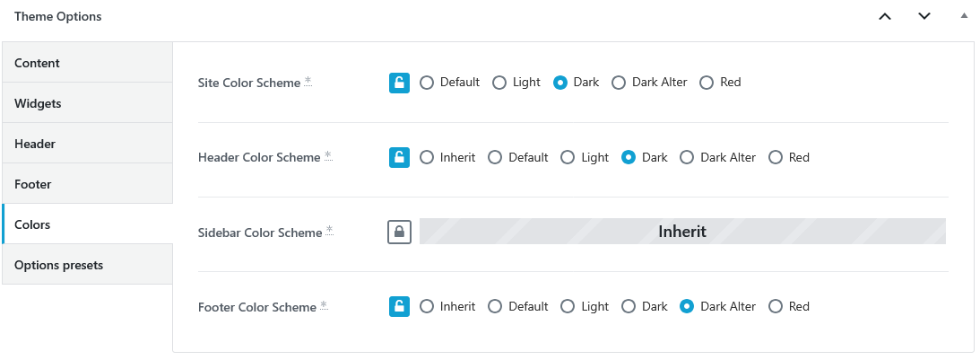Switch to Options presets tab
This screenshot has height=360, width=980.
click(88, 265)
